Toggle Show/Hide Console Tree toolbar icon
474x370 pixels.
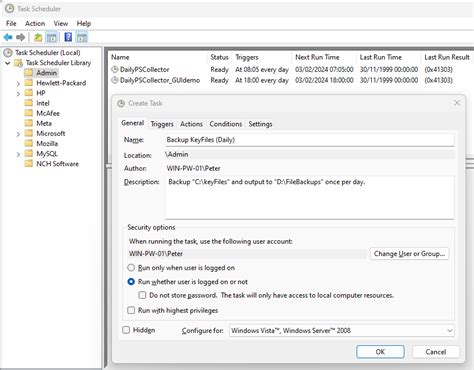tap(52, 37)
